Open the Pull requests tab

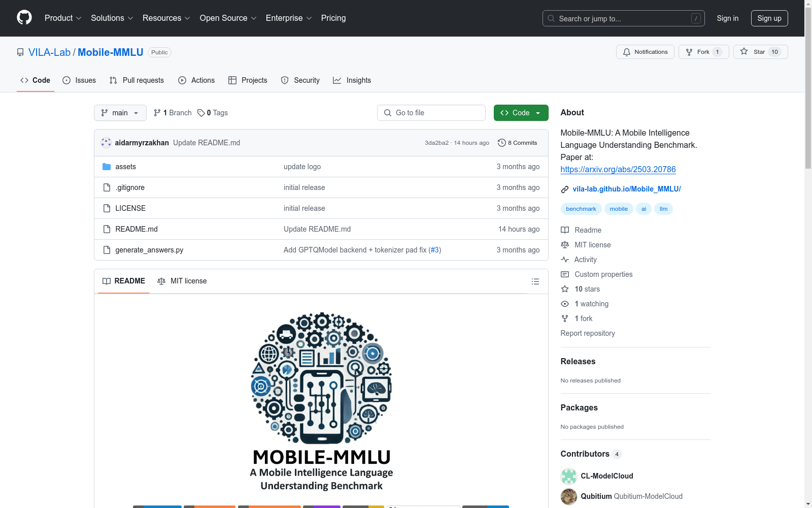coord(137,80)
